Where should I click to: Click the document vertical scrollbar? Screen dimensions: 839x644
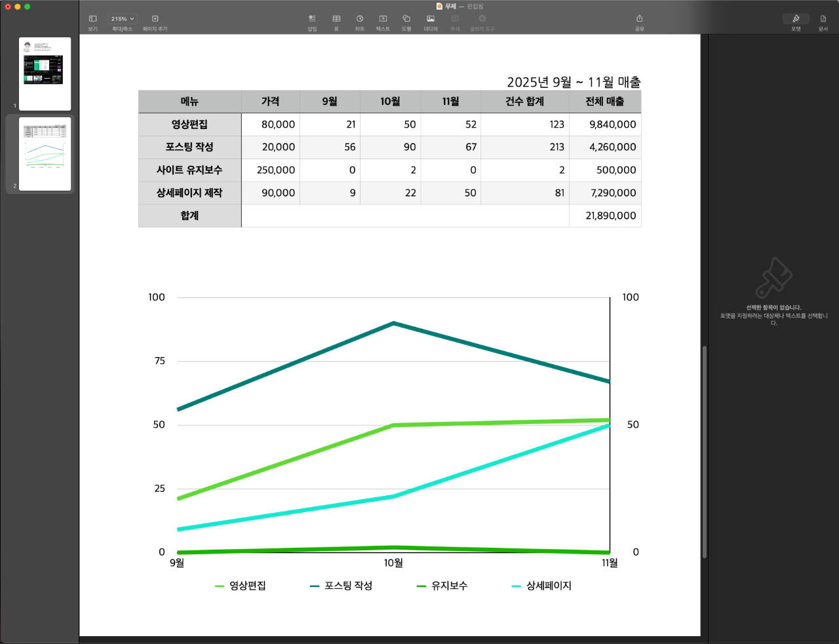(705, 452)
